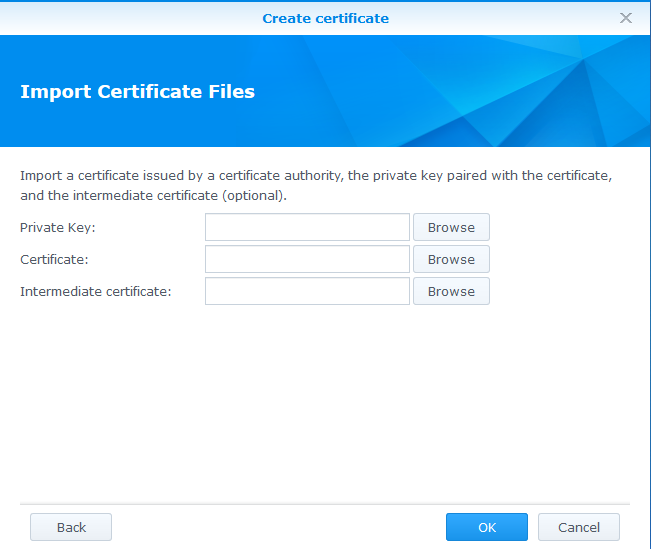The image size is (651, 549).
Task: Select the Intermediate certificate input box
Action: pos(307,291)
